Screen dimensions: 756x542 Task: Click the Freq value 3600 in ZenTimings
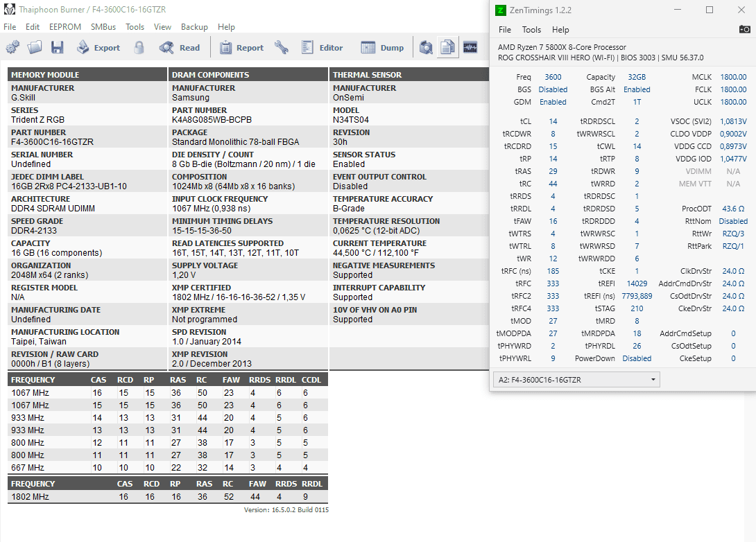[553, 77]
